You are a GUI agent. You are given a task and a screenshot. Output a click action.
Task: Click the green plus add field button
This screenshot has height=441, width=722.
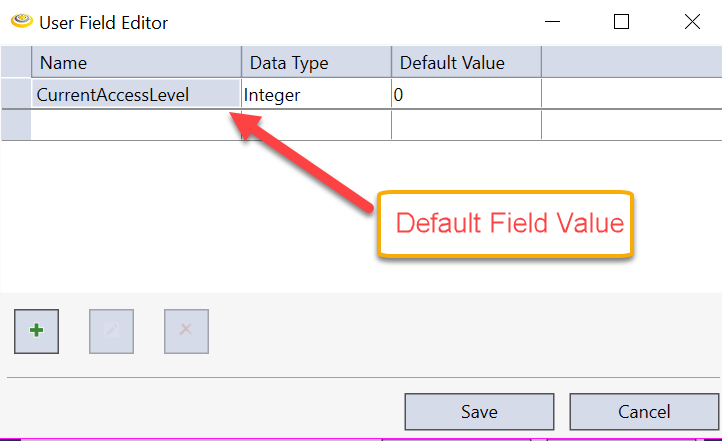(37, 330)
